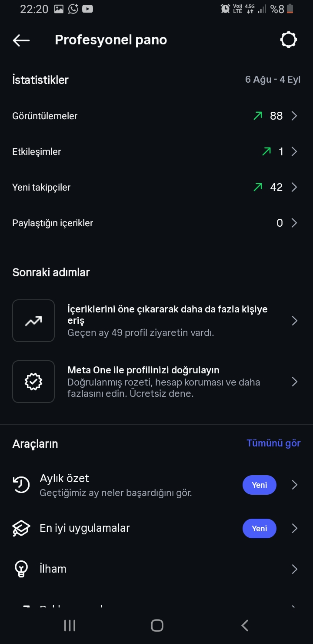Tap the Tümünü gör link
The height and width of the screenshot is (644, 313).
point(273,443)
